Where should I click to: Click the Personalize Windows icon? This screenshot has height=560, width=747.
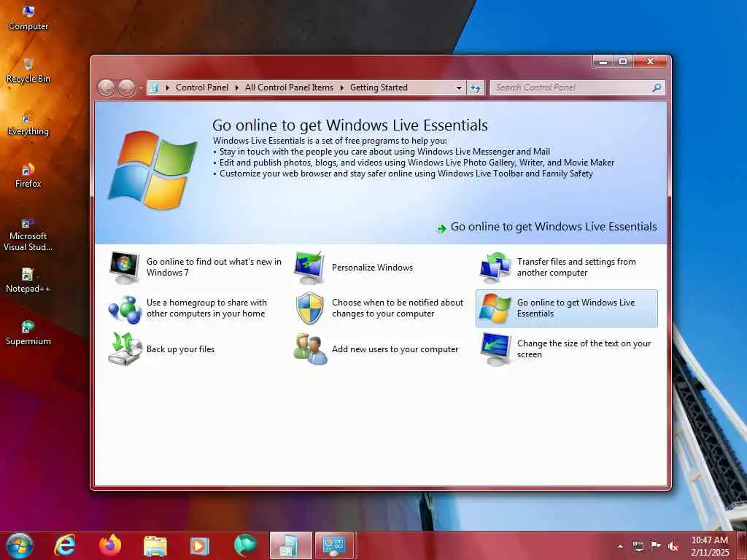pyautogui.click(x=309, y=268)
